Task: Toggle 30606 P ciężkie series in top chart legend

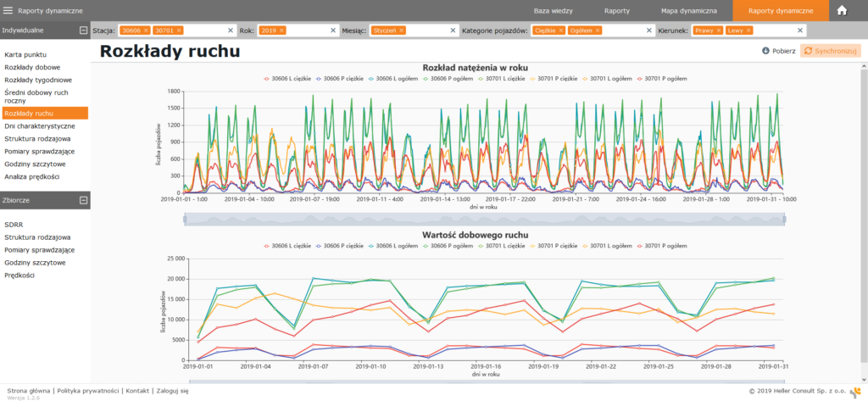Action: tap(339, 79)
